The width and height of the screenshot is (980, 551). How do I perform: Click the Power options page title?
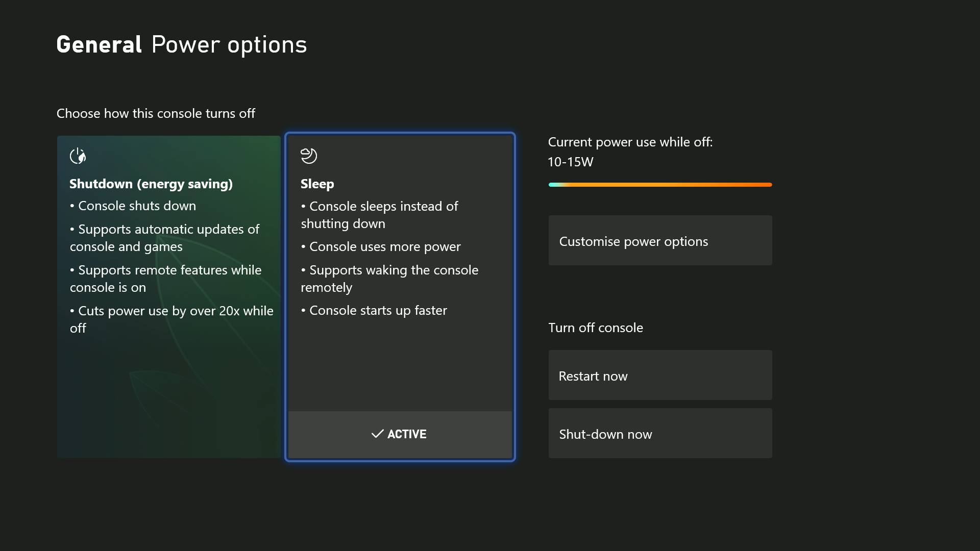click(x=229, y=44)
